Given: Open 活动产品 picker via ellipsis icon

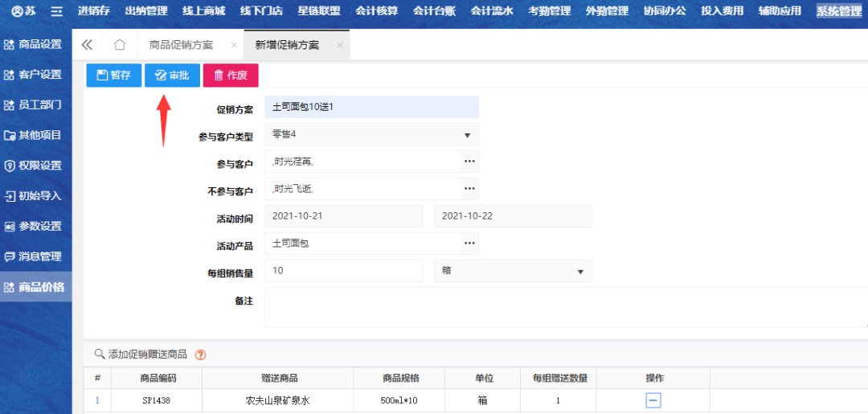Looking at the screenshot, I should pyautogui.click(x=469, y=244).
